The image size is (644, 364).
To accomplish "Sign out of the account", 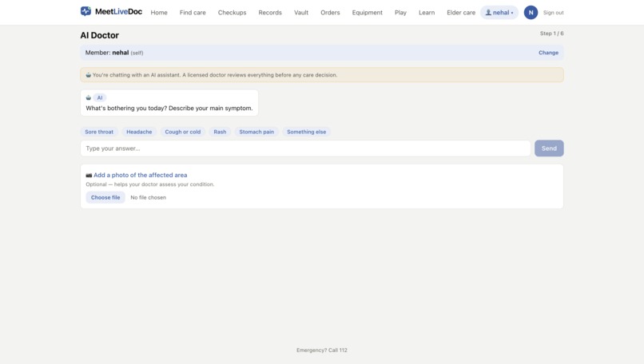I will 553,13.
